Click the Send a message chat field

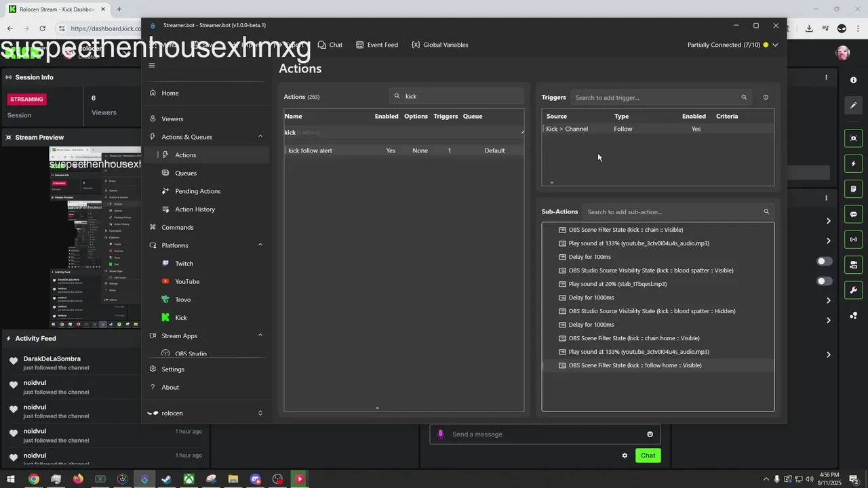tap(546, 434)
